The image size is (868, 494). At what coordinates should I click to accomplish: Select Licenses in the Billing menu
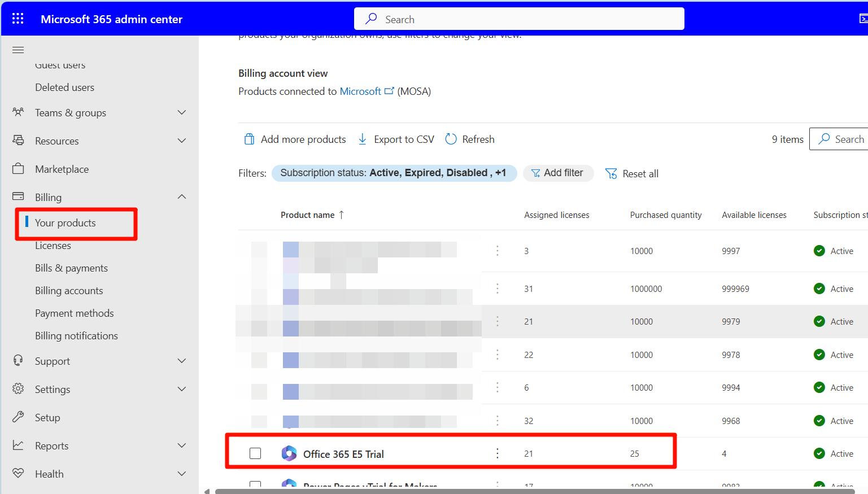pos(53,245)
